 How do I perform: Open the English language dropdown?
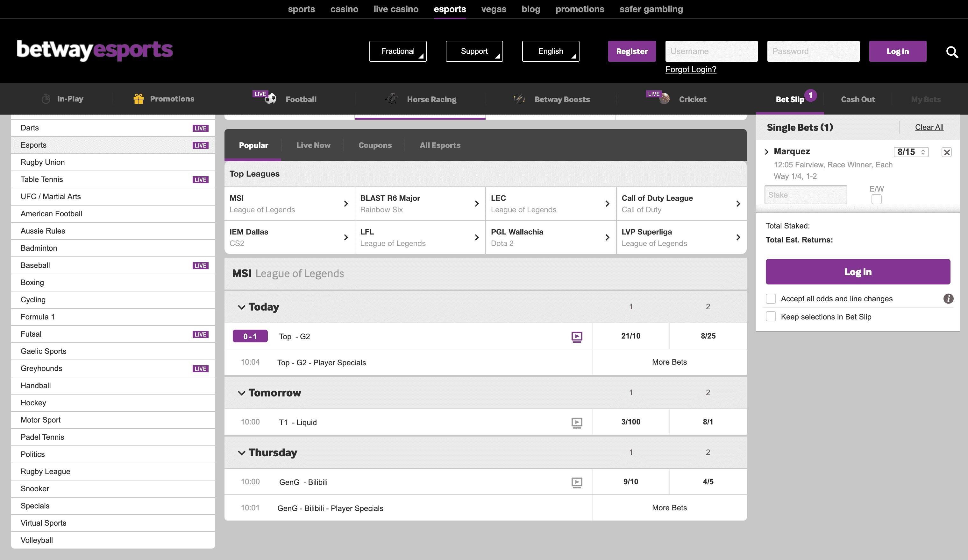(551, 51)
